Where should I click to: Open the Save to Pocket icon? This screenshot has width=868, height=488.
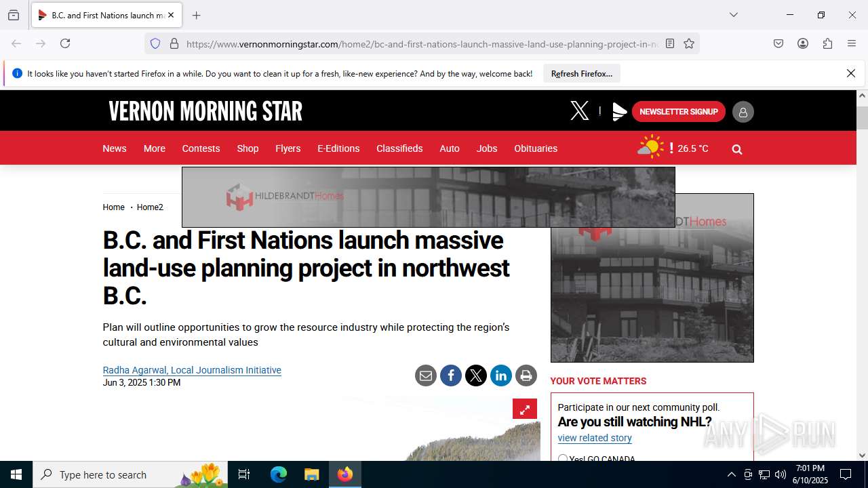point(778,43)
